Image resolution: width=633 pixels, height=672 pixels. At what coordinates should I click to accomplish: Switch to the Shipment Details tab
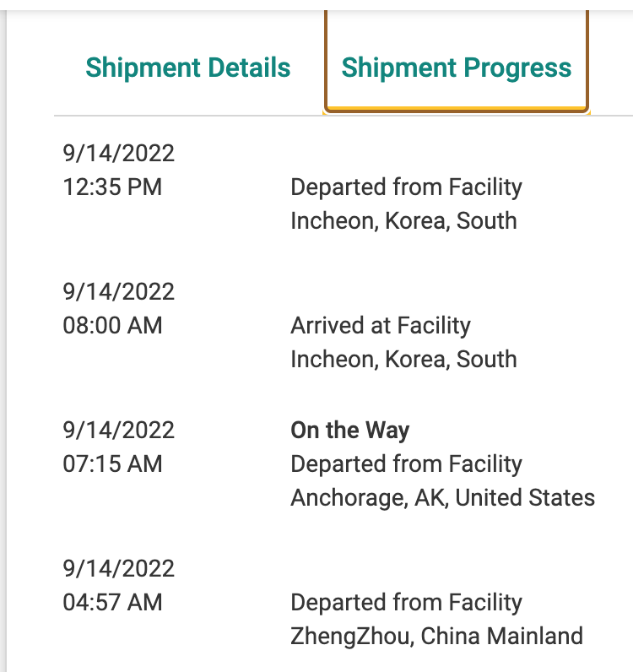pos(188,68)
